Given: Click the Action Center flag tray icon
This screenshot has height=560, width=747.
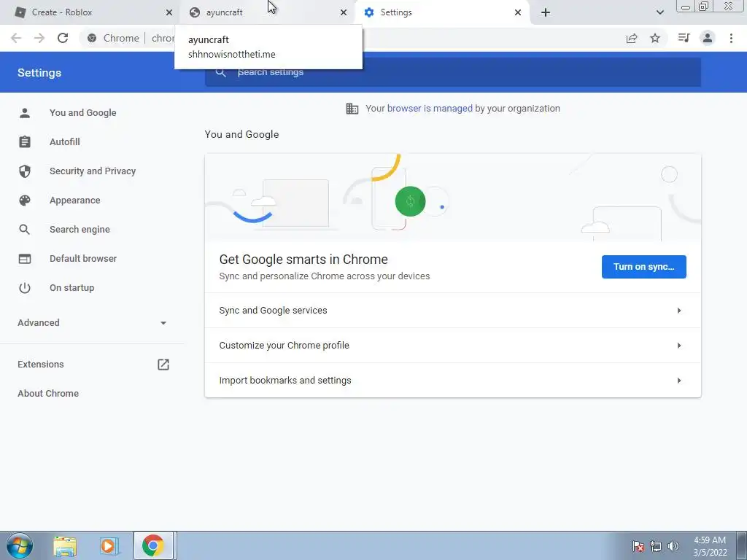Looking at the screenshot, I should [638, 546].
